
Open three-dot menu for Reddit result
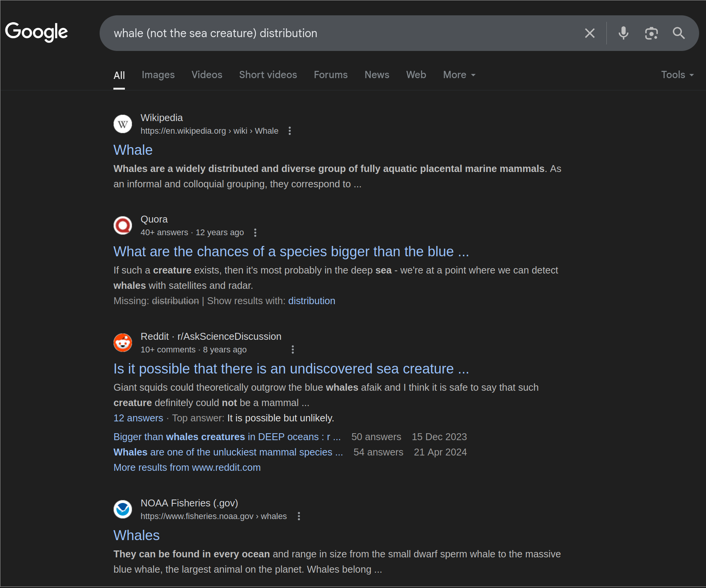pos(293,349)
